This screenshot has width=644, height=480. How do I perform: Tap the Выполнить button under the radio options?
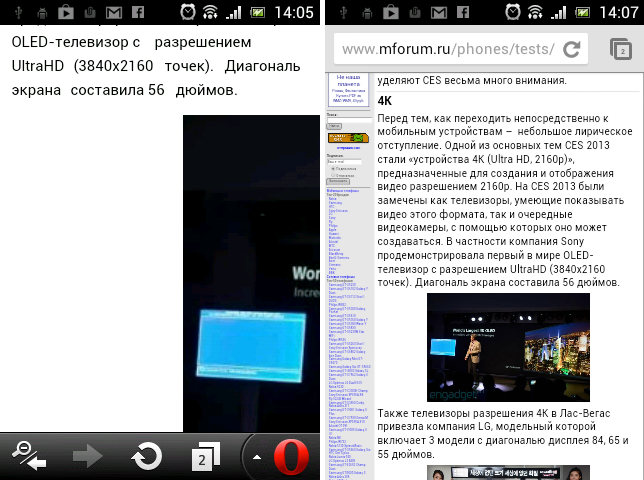[x=338, y=181]
